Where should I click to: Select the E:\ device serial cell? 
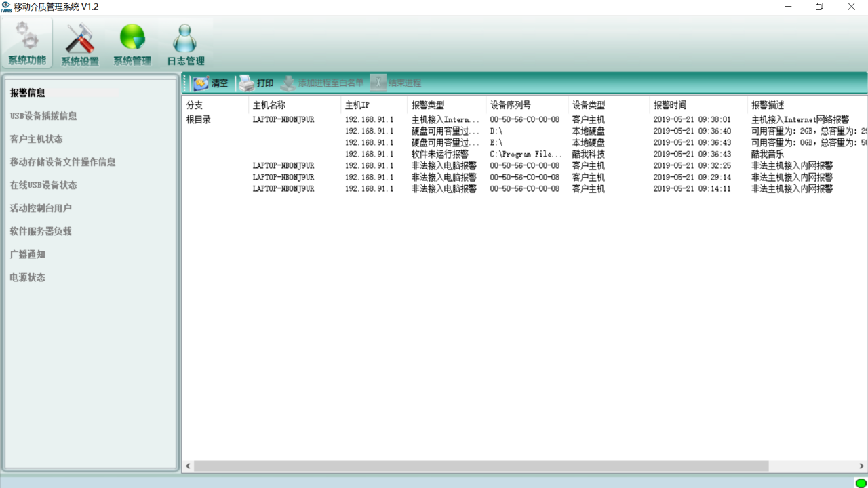(x=496, y=142)
